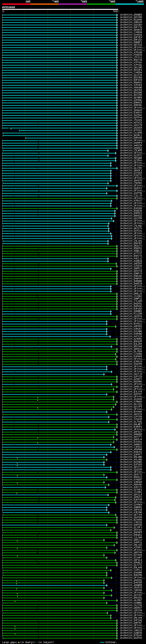
Task: Select hit label UniRef100_Q84TR4
Action: (x=131, y=90)
